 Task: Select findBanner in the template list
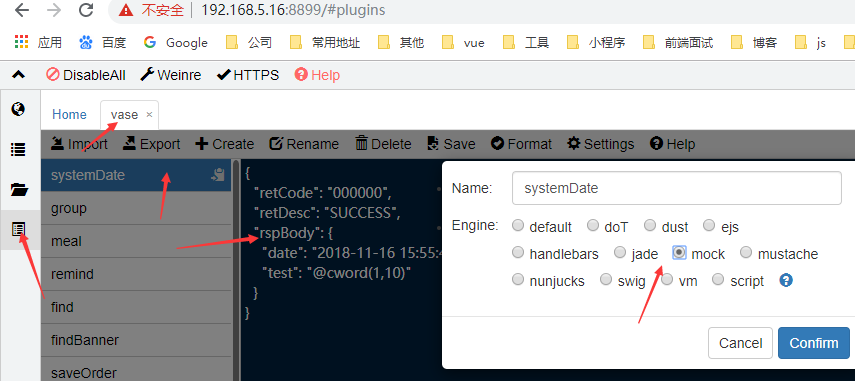[x=136, y=340]
